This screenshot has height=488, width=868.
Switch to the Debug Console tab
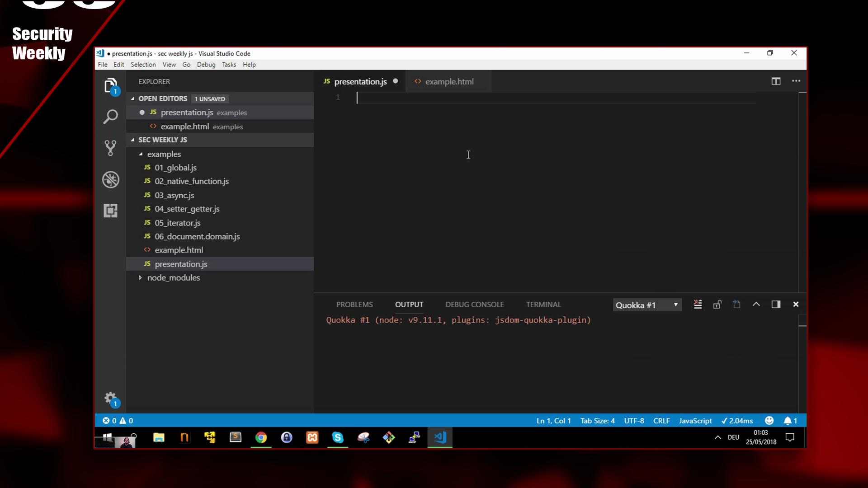tap(474, 305)
